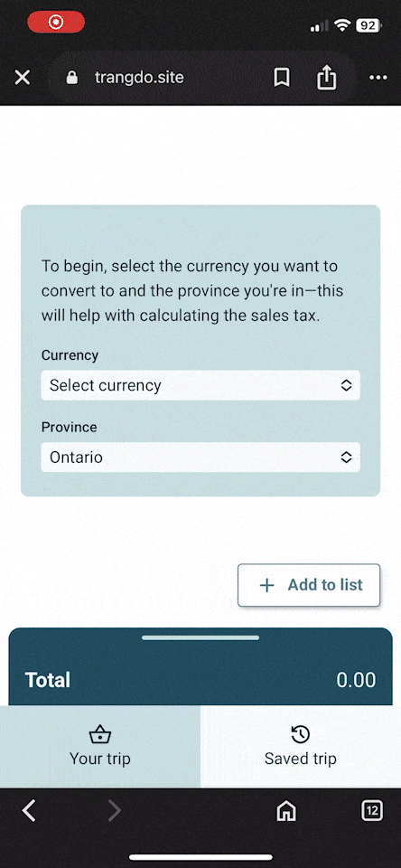Tap the chevron arrows on Province field
401x868 pixels.
[x=346, y=458]
